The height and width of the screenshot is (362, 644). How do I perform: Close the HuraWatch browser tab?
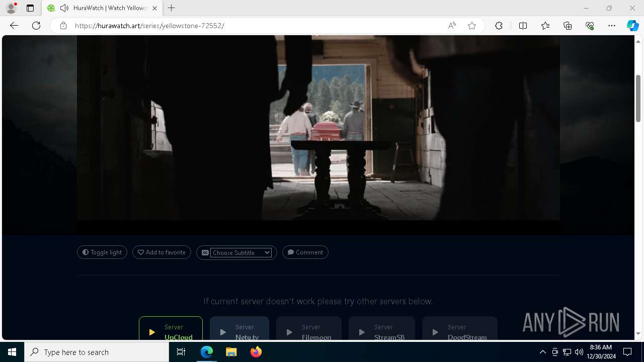tap(154, 8)
